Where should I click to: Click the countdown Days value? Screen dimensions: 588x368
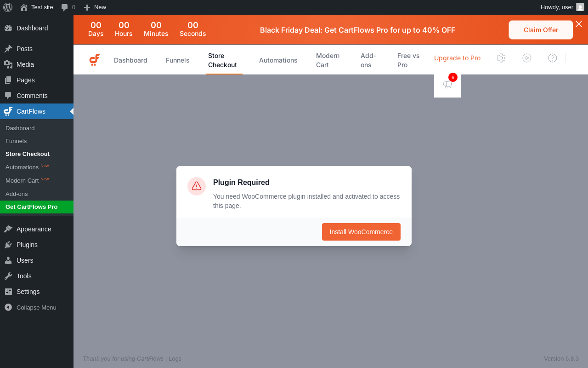coord(96,25)
